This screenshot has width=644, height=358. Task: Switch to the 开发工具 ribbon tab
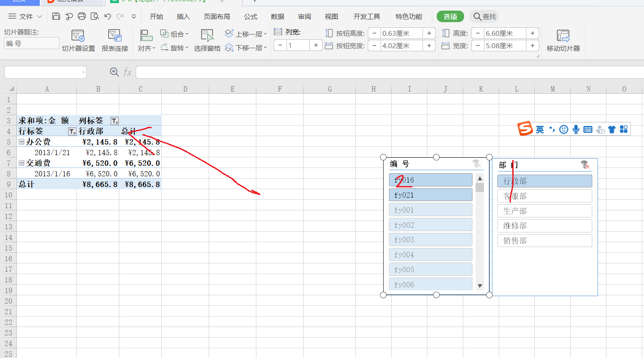(x=367, y=17)
